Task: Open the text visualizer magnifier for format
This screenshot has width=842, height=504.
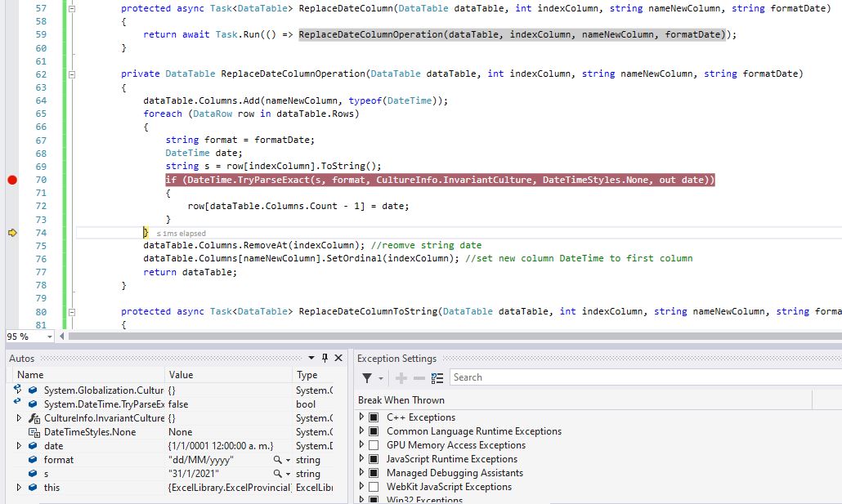Action: click(x=277, y=460)
